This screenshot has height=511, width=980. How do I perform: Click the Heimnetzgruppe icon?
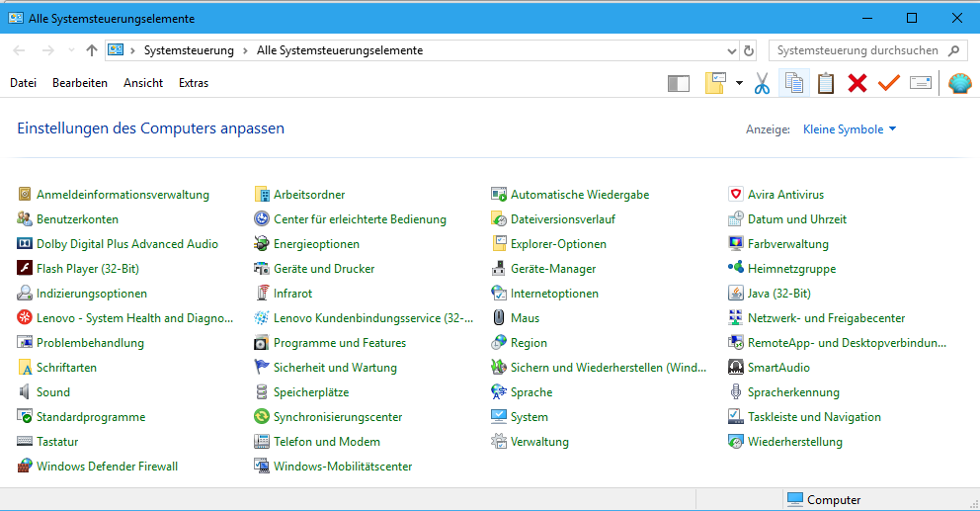click(x=736, y=268)
